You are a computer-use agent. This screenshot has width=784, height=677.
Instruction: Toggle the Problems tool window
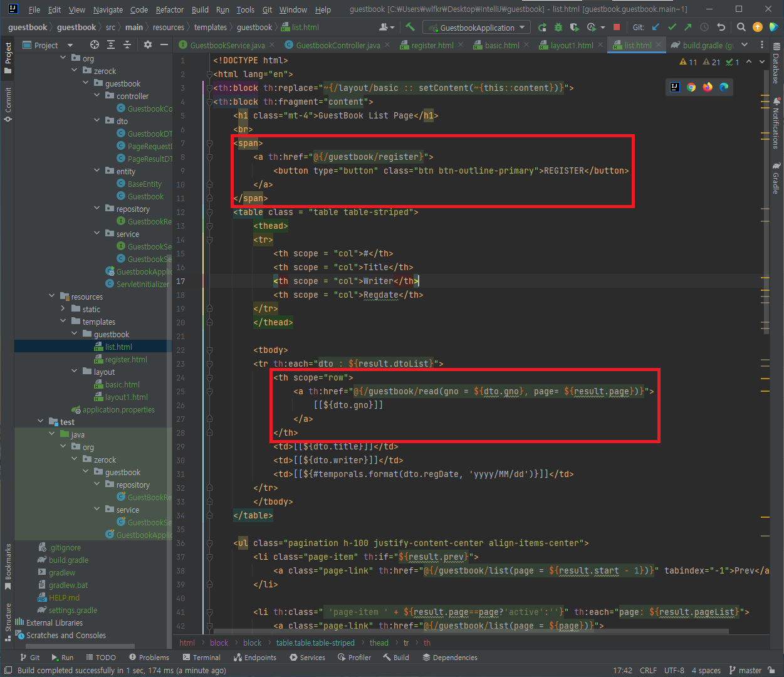coord(149,658)
